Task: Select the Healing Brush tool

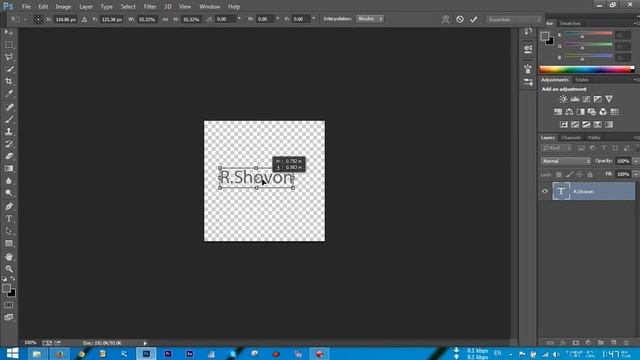Action: tap(9, 107)
